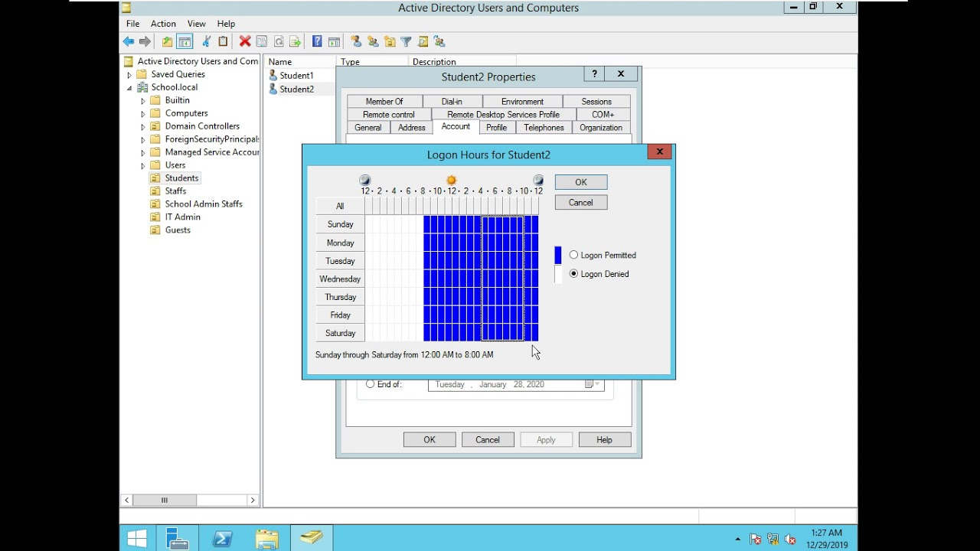Expand the Builtin container

pos(143,101)
